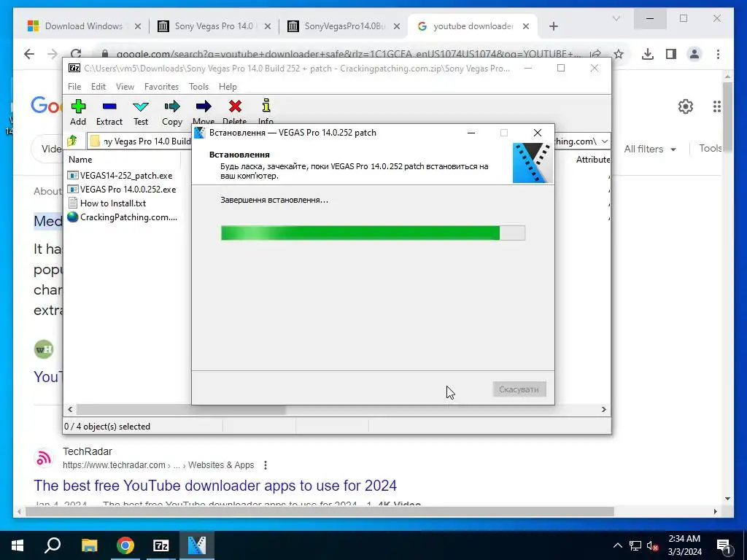Image resolution: width=747 pixels, height=560 pixels.
Task: Open the Tools menu in 7-Zip
Action: (198, 87)
